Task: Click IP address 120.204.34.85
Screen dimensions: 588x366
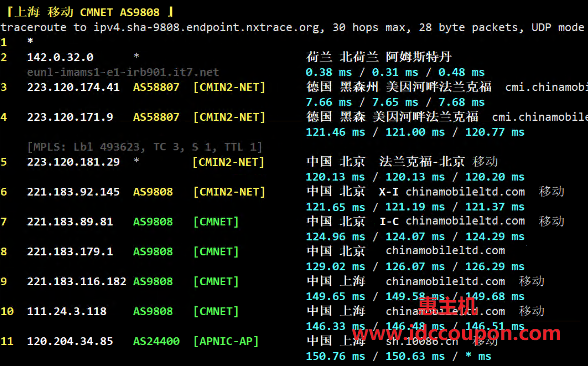Action: coord(70,341)
